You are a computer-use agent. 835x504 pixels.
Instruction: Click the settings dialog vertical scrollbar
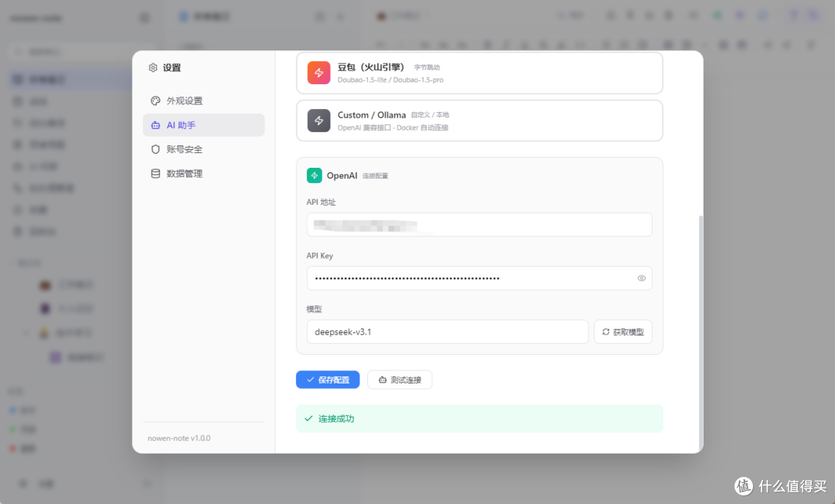pos(700,332)
